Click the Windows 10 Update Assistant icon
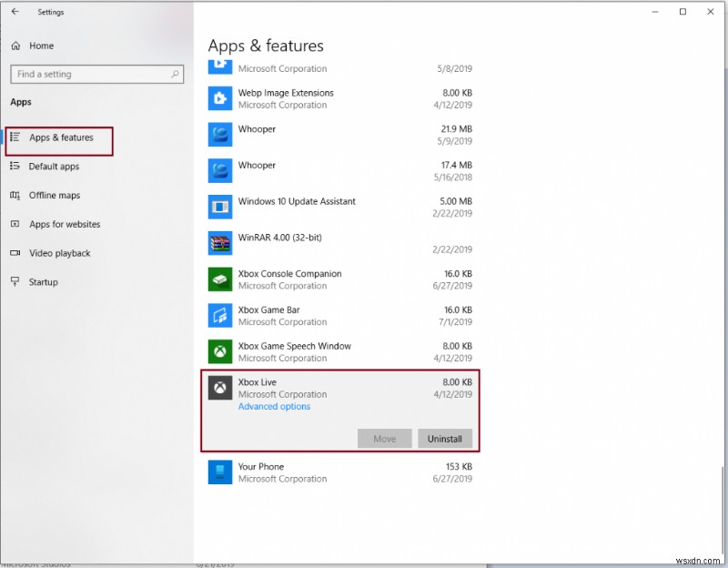The height and width of the screenshot is (568, 728). (x=220, y=207)
